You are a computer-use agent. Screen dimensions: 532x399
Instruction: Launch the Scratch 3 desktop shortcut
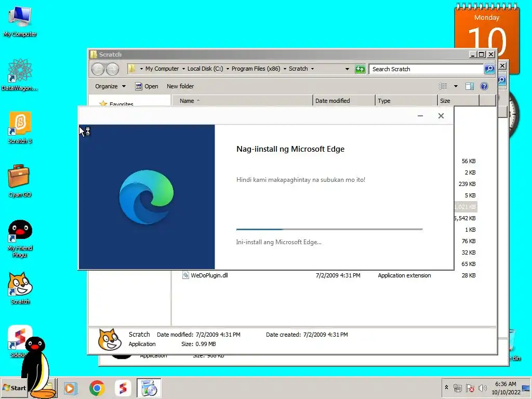tap(20, 128)
